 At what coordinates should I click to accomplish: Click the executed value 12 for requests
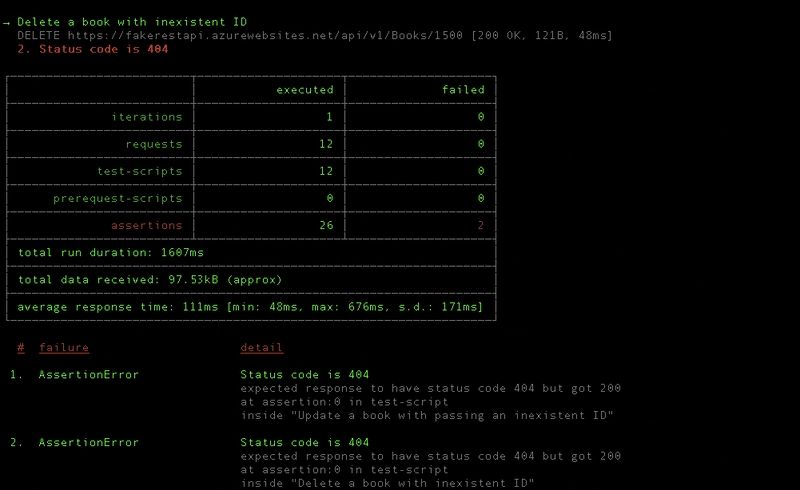point(326,144)
